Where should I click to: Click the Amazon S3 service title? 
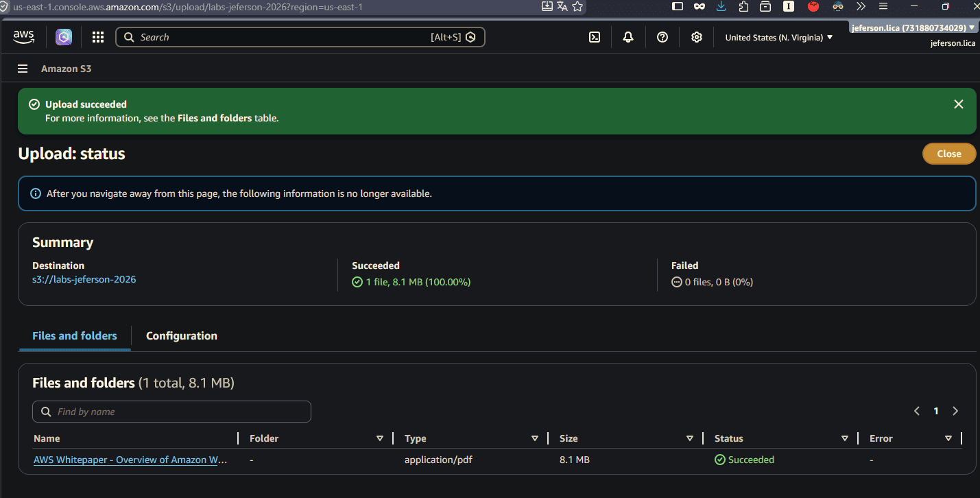pyautogui.click(x=66, y=69)
